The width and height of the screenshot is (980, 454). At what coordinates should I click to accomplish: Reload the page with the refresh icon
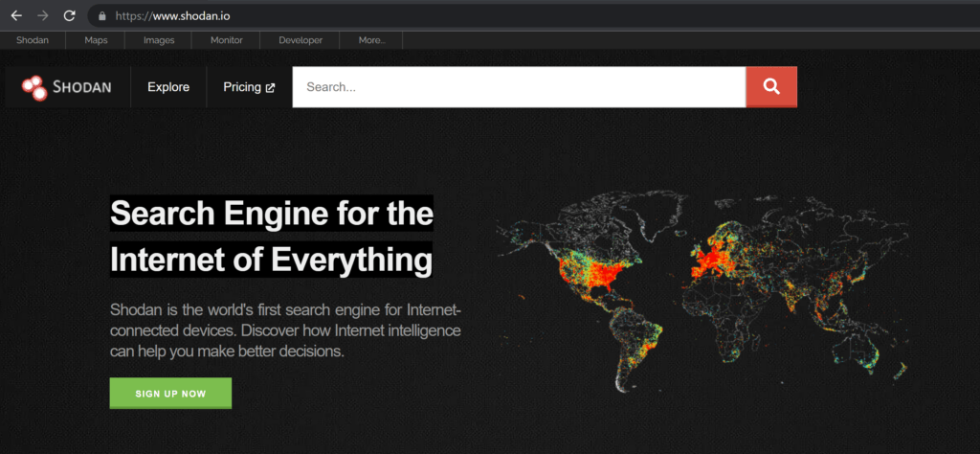[x=69, y=15]
